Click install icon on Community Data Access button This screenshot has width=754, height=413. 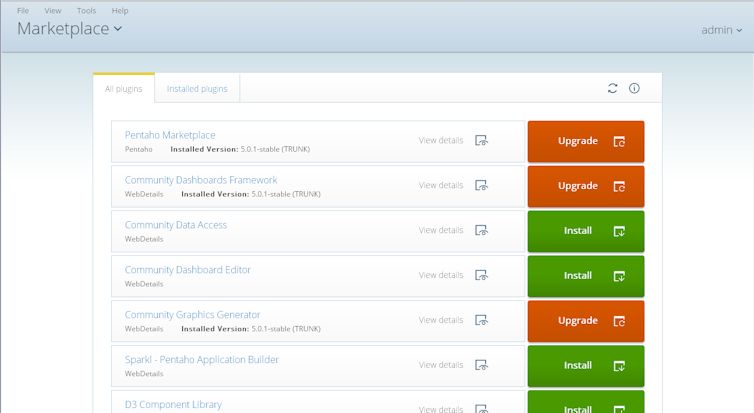(619, 231)
